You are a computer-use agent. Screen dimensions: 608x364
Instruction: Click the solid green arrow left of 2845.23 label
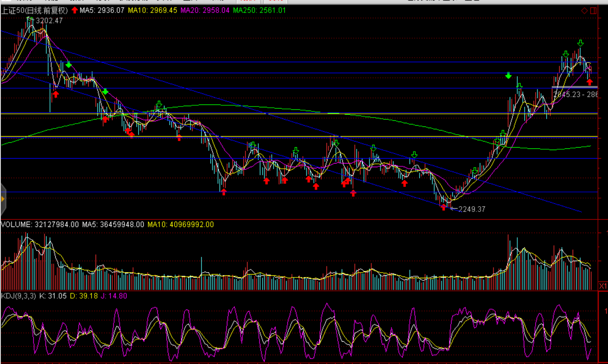508,76
